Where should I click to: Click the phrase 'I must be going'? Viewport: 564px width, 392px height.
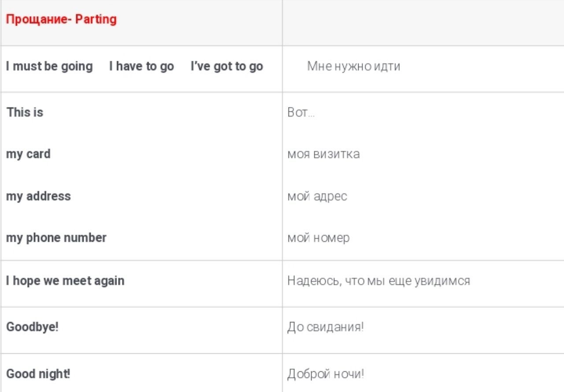[49, 67]
